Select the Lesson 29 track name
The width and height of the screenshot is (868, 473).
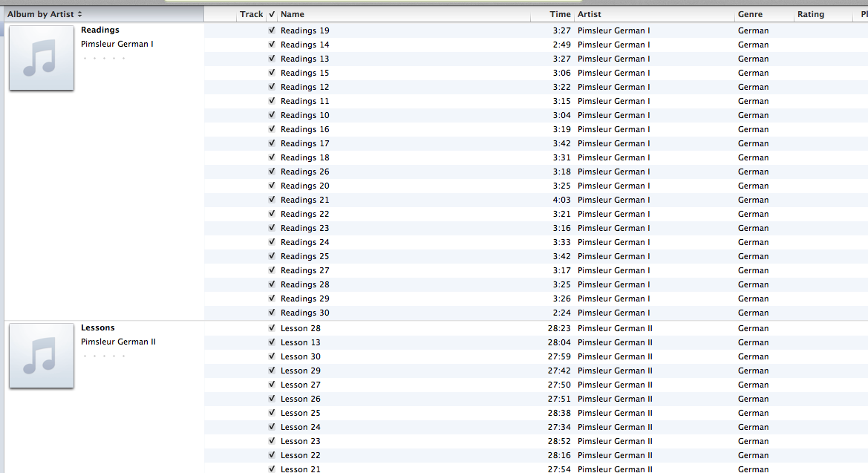[x=300, y=371]
